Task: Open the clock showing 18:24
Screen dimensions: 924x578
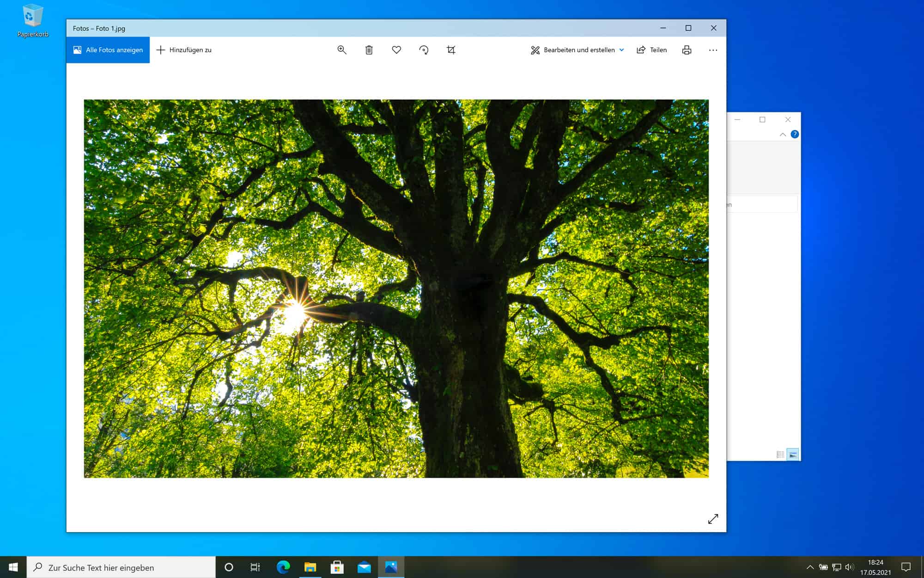Action: pyautogui.click(x=875, y=567)
